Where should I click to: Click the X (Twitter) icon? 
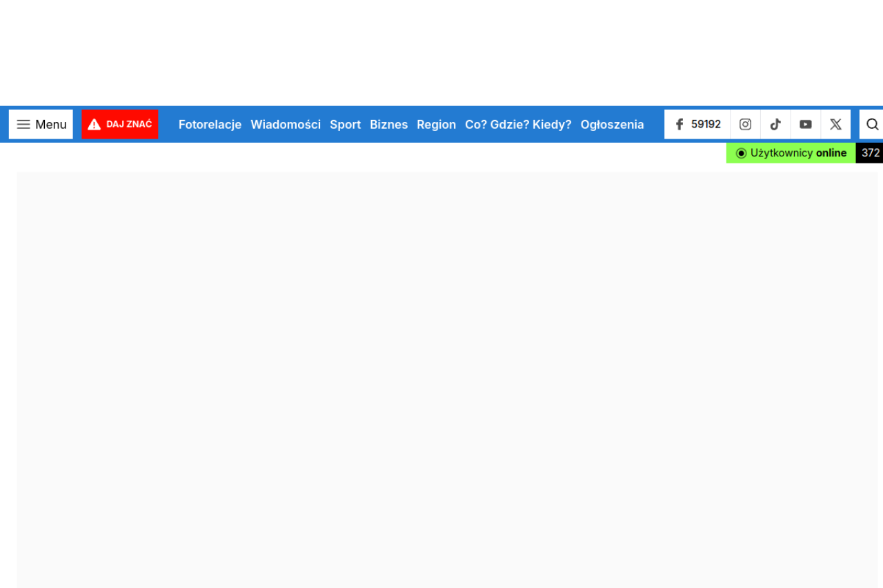[x=835, y=124]
